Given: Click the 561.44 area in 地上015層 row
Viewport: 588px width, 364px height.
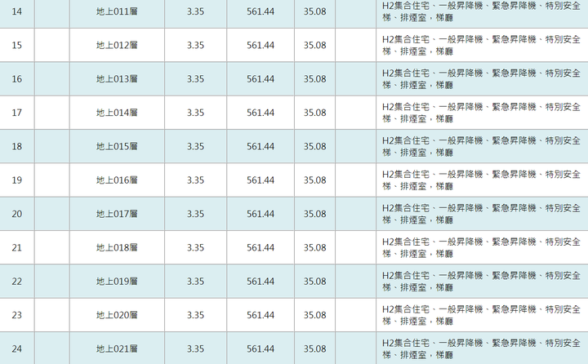Looking at the screenshot, I should (261, 147).
